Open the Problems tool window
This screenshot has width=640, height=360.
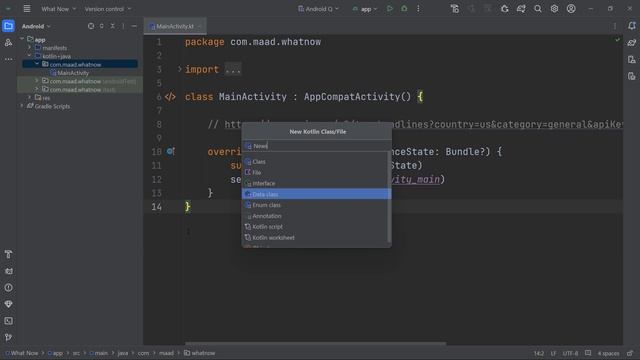click(x=8, y=288)
